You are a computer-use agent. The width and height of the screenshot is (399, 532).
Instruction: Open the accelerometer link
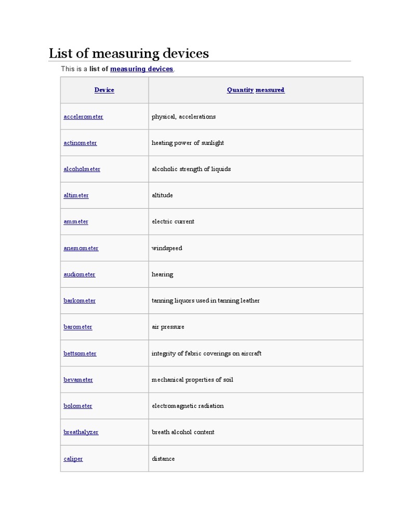point(83,117)
